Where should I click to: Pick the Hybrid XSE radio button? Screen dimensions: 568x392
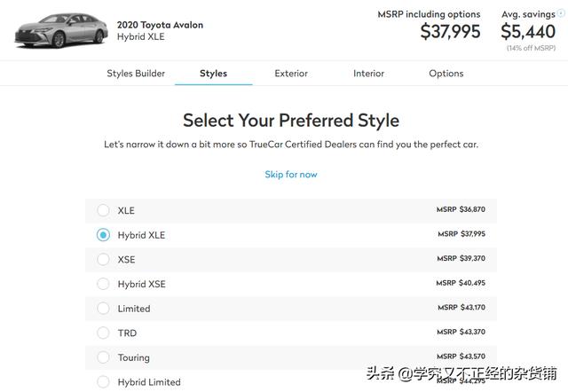coord(103,284)
